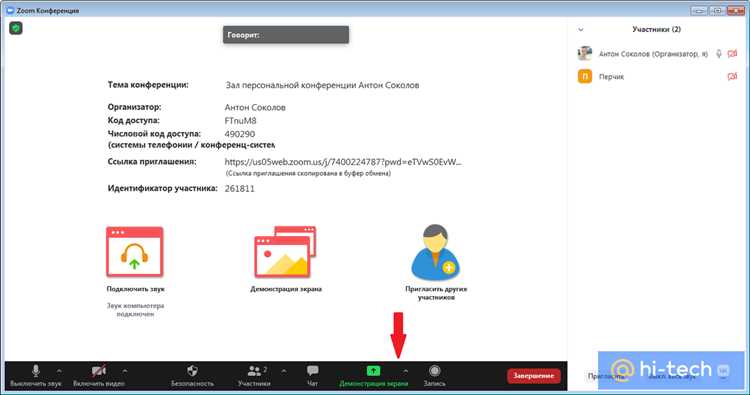Click the Подключить звук caption

pyautogui.click(x=135, y=289)
